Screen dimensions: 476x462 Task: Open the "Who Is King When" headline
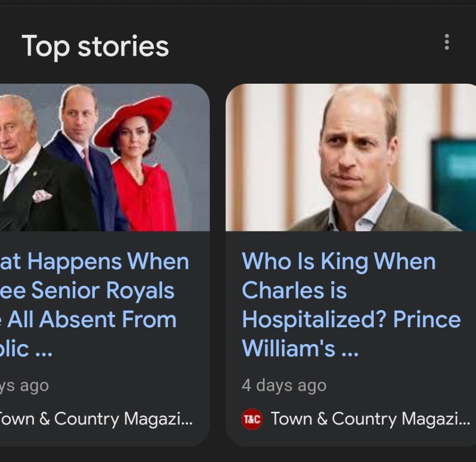coord(338,261)
